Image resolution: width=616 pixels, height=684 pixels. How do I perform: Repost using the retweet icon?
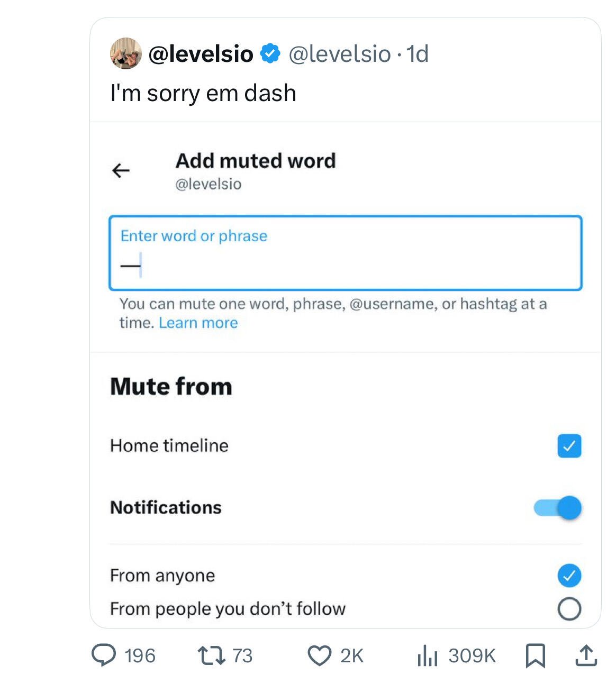click(211, 655)
